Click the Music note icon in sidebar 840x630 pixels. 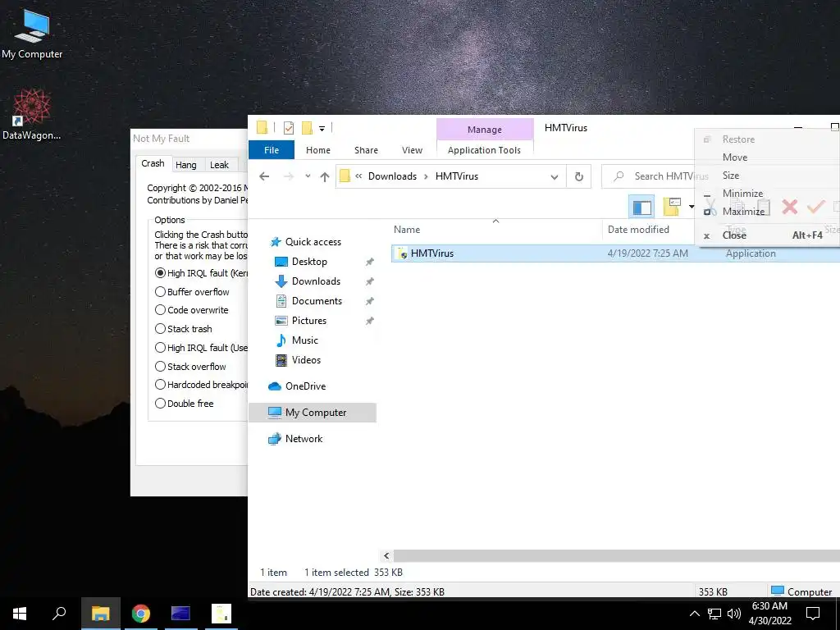[281, 340]
